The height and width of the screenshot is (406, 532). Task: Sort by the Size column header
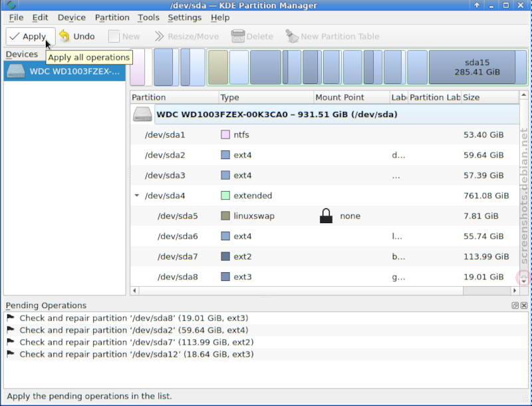490,97
